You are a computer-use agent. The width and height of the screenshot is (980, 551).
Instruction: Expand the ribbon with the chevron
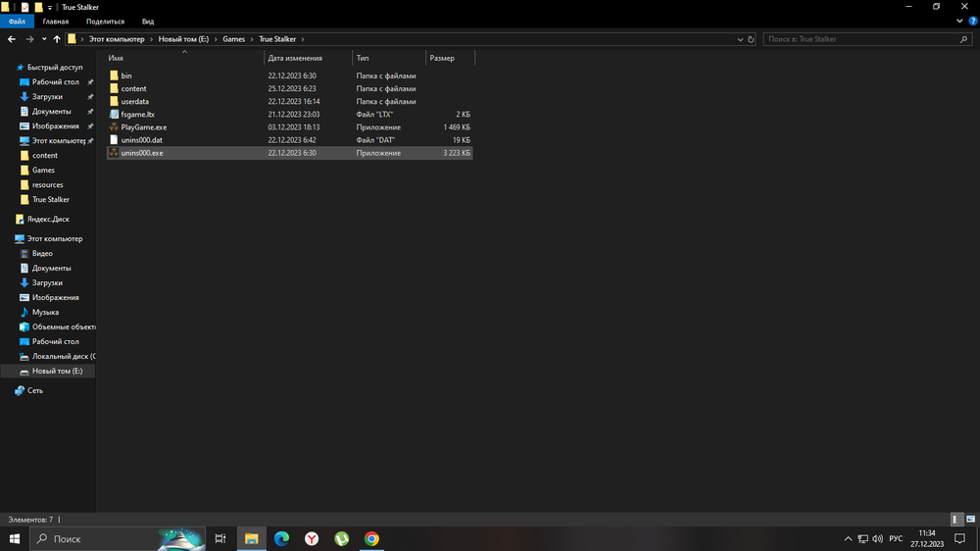[x=959, y=21]
